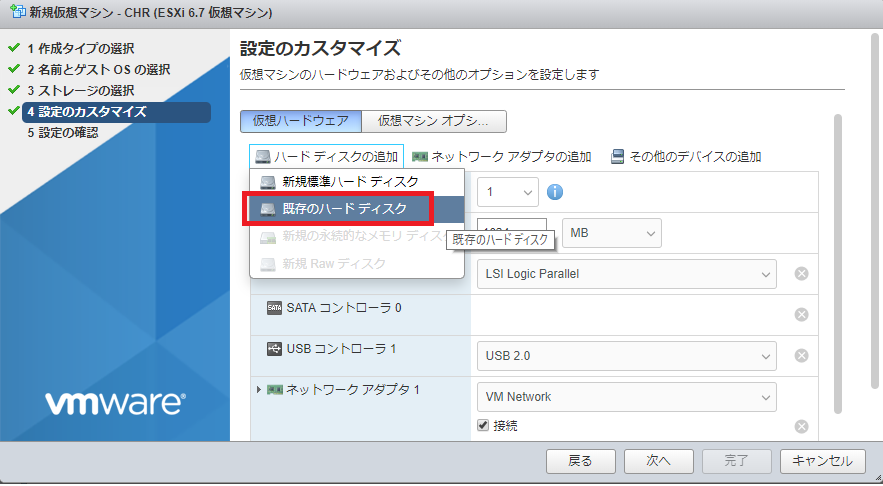Image resolution: width=883 pixels, height=486 pixels.
Task: Click the hardware list inner scrollbar
Action: 838,264
